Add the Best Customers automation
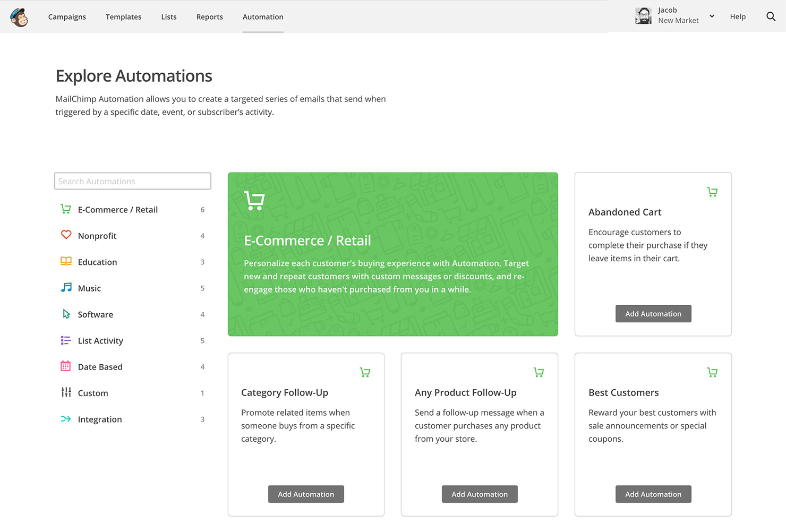This screenshot has width=786, height=532. tap(653, 494)
